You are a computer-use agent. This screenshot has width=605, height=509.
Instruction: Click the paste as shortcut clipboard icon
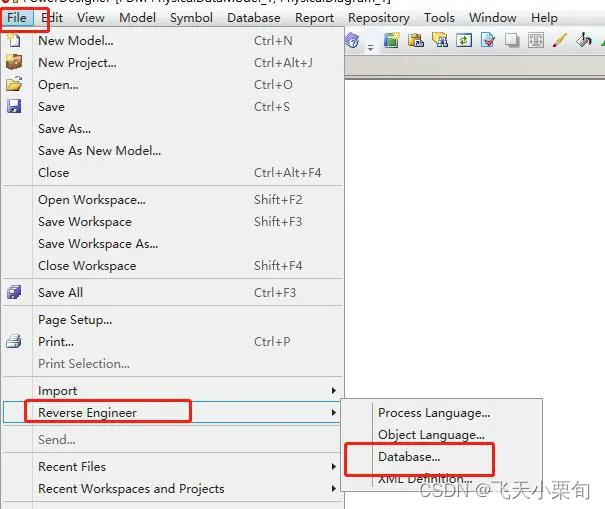click(416, 40)
